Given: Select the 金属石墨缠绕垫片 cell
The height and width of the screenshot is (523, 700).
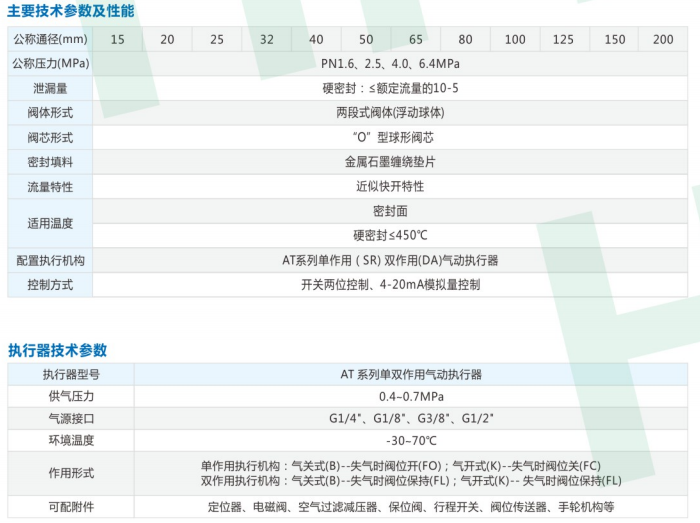Looking at the screenshot, I should tap(390, 161).
